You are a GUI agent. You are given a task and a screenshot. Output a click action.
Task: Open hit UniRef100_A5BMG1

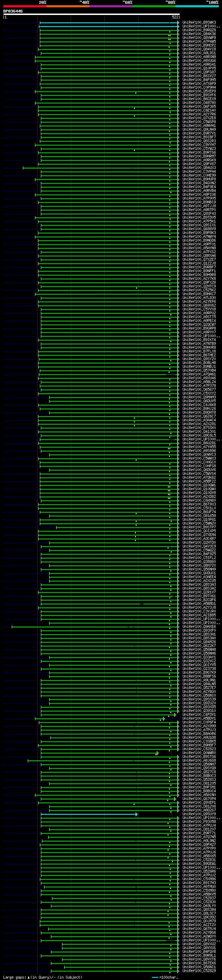coord(199,604)
